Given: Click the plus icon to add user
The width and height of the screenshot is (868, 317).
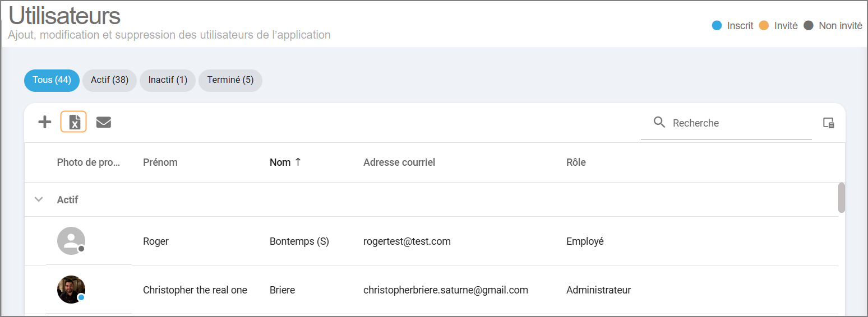Looking at the screenshot, I should coord(45,122).
